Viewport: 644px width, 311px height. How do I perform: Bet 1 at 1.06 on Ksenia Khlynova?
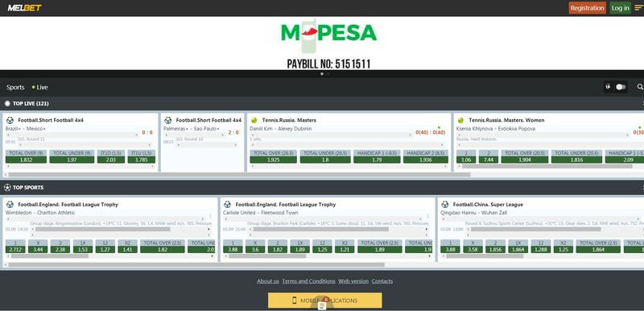click(x=466, y=156)
